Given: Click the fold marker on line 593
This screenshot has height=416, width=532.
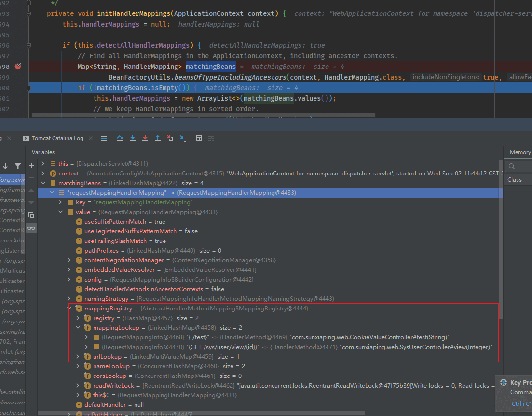Looking at the screenshot, I should click(x=29, y=14).
